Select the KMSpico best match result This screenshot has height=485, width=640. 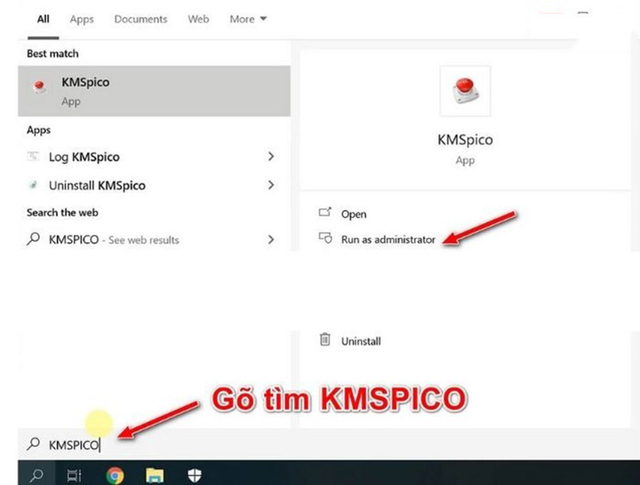[x=154, y=91]
